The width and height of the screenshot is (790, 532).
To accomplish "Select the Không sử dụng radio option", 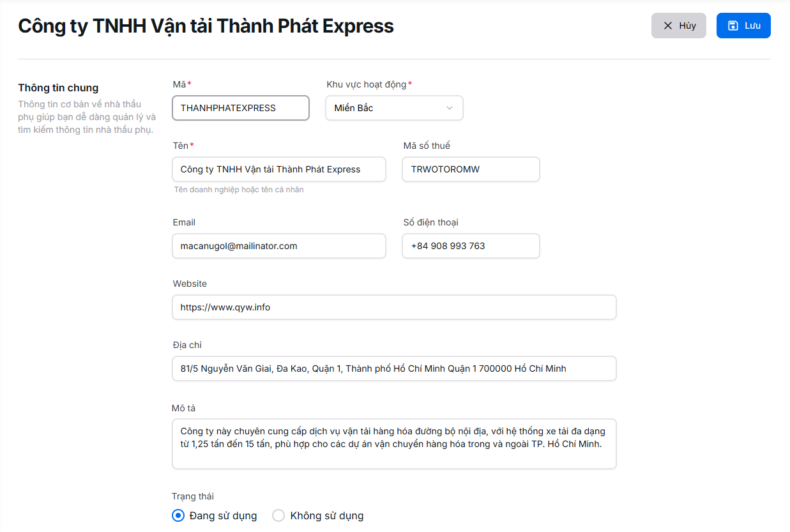I will (x=278, y=515).
